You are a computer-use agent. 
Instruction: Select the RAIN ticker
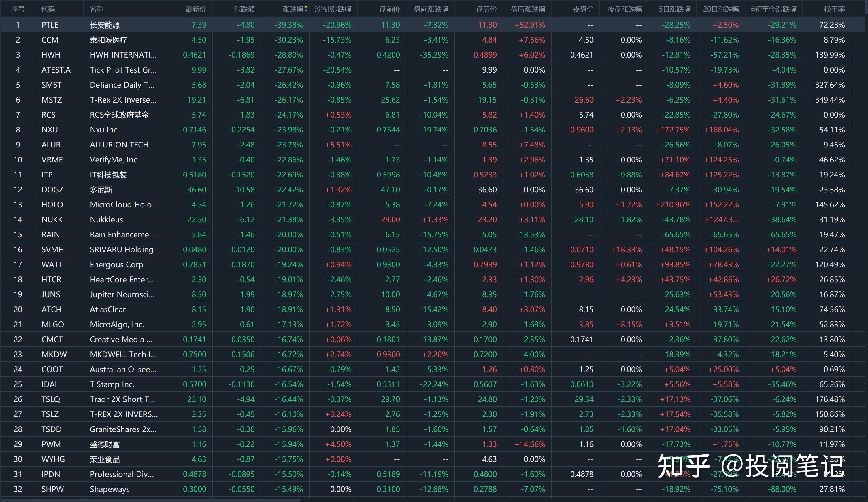51,235
